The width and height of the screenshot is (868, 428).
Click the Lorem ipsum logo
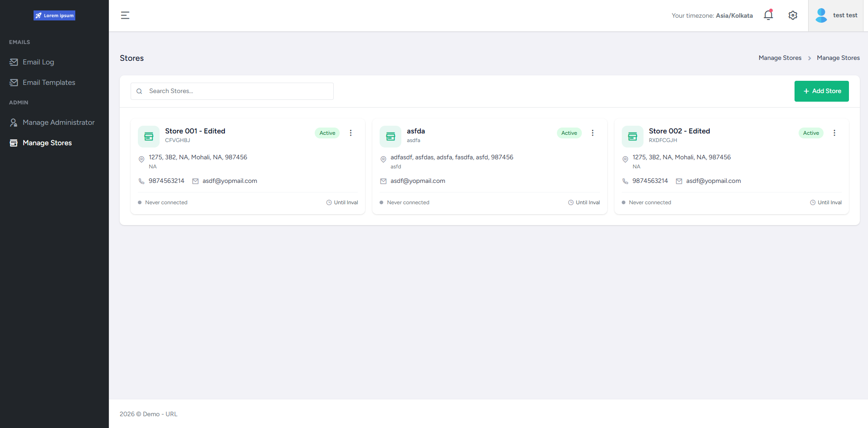[54, 15]
